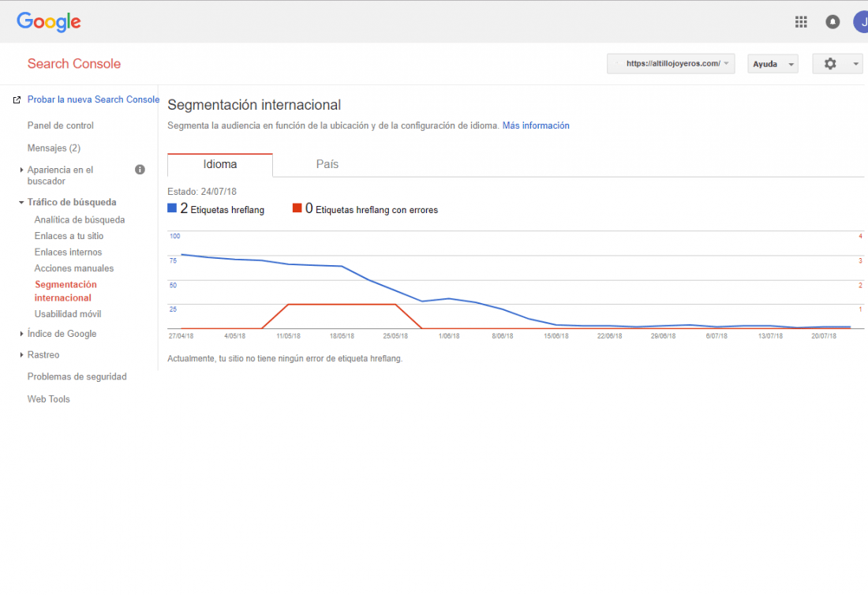This screenshot has height=595, width=868.
Task: Open Web Tools
Action: click(49, 399)
